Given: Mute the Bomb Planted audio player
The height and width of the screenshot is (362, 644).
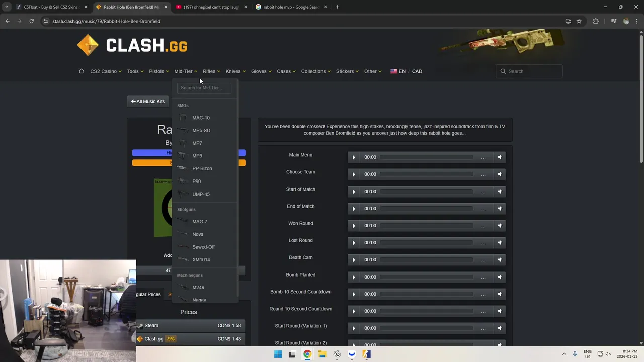Looking at the screenshot, I should (500, 277).
